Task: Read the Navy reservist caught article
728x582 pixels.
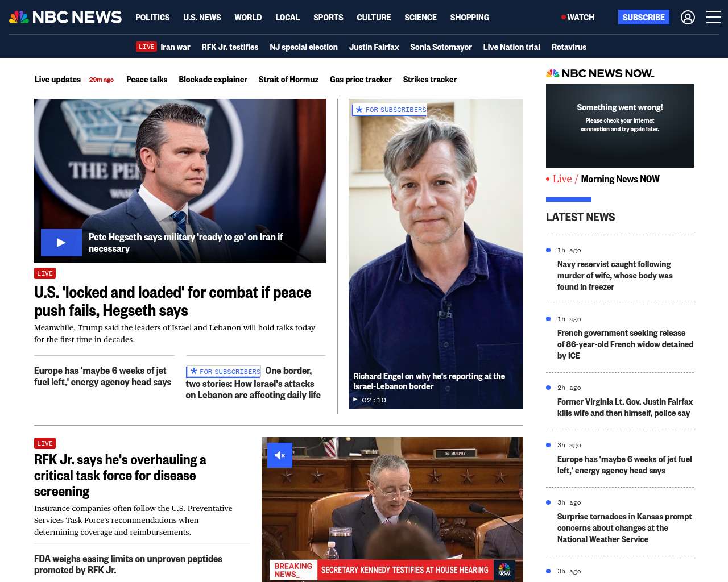Action: pos(614,276)
